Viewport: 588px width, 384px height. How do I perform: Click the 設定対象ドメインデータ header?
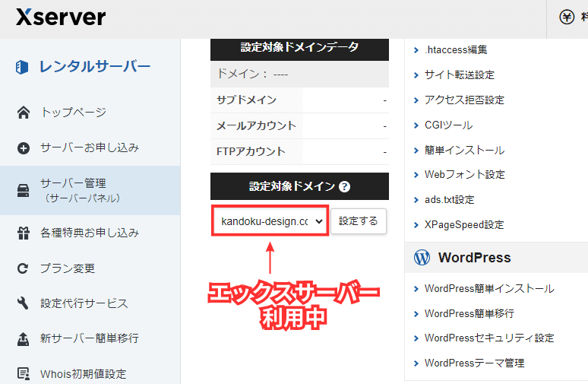[299, 48]
